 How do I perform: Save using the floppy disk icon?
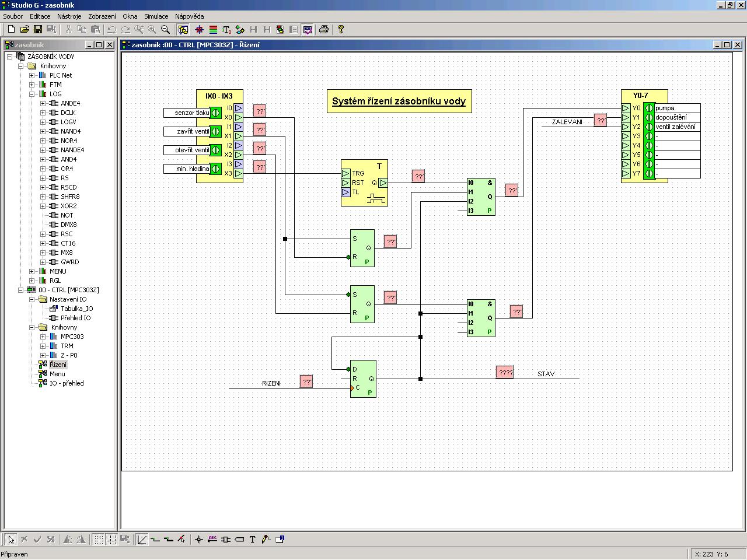pos(38,29)
